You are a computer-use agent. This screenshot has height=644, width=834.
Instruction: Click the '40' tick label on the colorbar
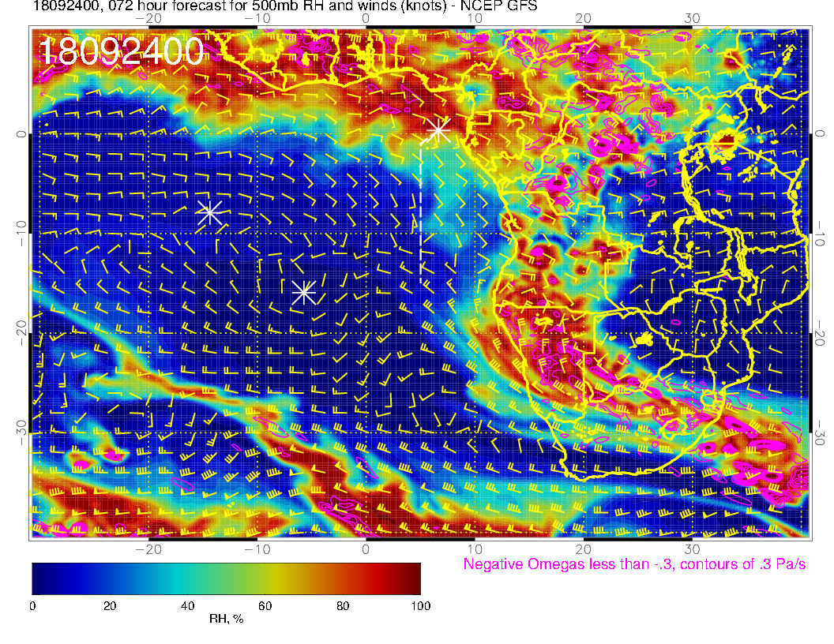tap(187, 606)
